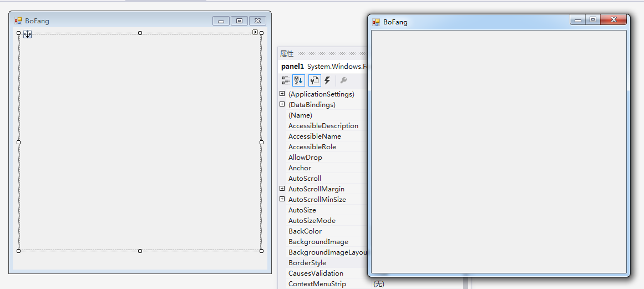Select the (Name) property row
Image resolution: width=644 pixels, height=289 pixels.
pos(327,115)
